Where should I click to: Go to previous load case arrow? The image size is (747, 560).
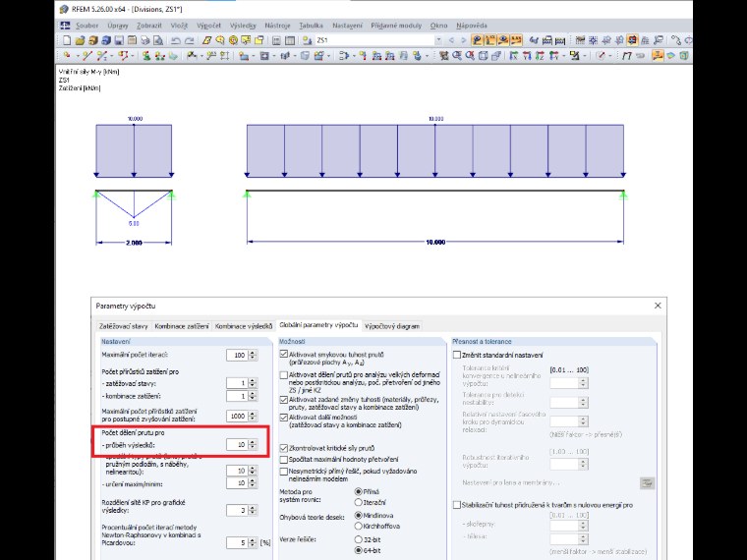point(451,40)
